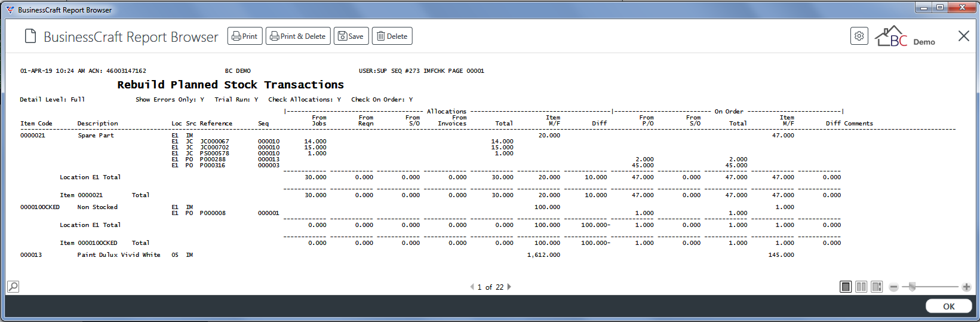Click 'Check On Order: Y' text
Image resolution: width=980 pixels, height=322 pixels.
(x=382, y=100)
